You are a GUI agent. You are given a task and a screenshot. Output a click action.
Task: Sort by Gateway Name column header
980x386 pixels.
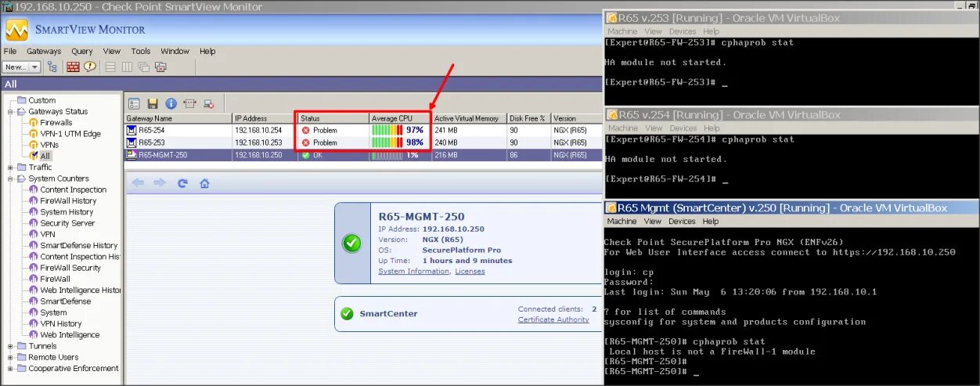click(x=178, y=118)
